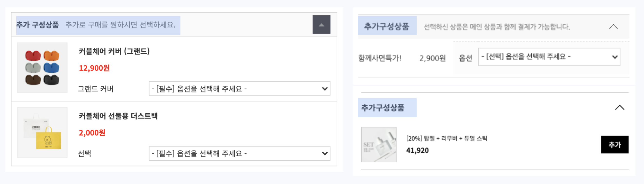
Task: Open the 선택 option dropdown for 더스트백
Action: (240, 153)
